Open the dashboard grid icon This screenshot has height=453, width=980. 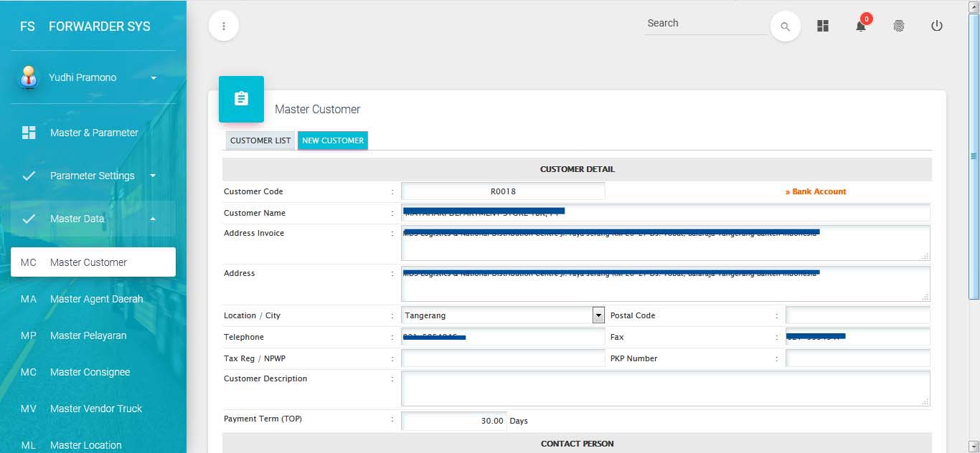tap(823, 26)
